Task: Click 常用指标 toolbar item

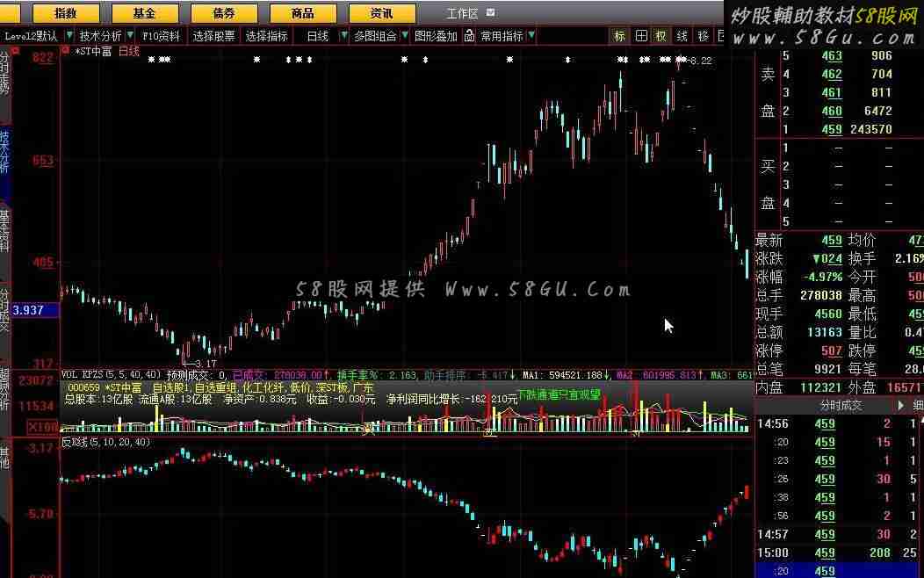Action: [x=502, y=37]
